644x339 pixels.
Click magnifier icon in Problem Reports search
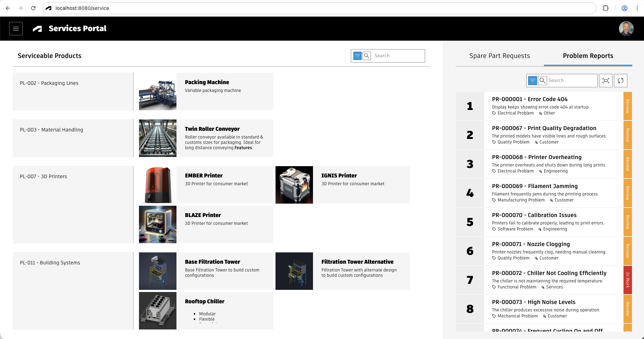tap(542, 81)
